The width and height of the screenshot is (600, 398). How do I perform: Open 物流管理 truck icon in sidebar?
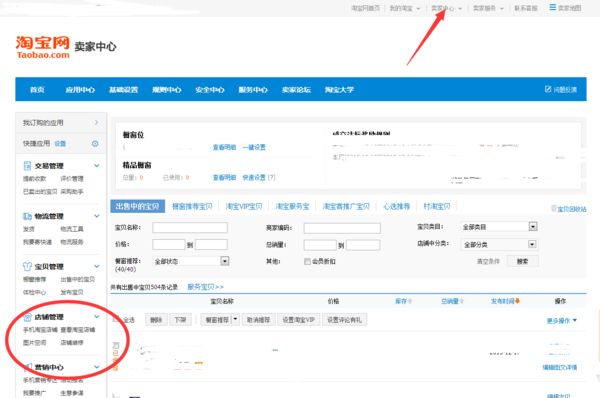27,216
